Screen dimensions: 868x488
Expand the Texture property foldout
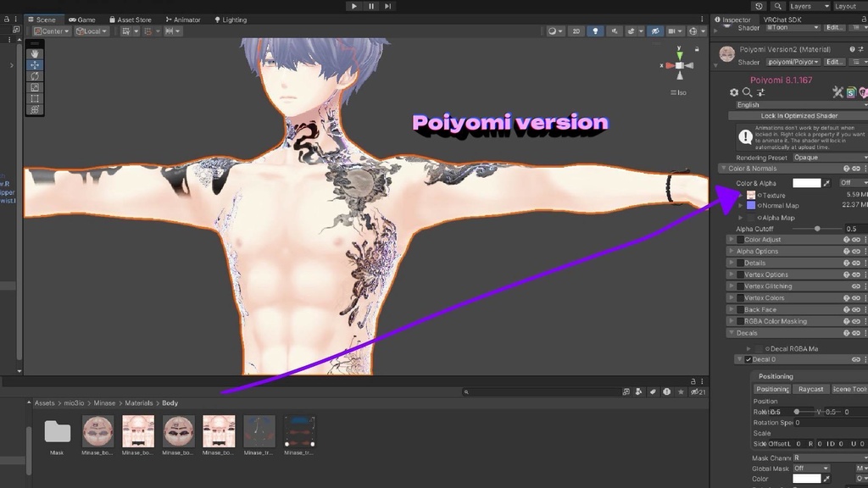click(x=741, y=195)
